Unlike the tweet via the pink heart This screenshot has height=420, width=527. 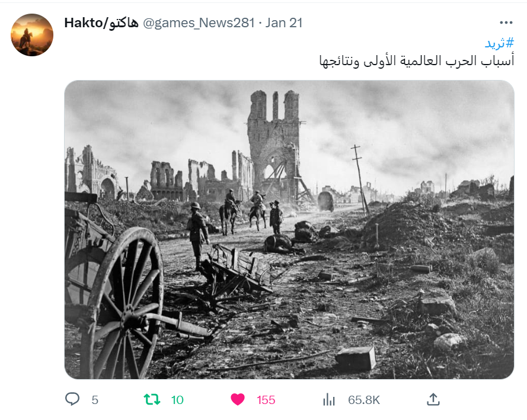pyautogui.click(x=238, y=399)
